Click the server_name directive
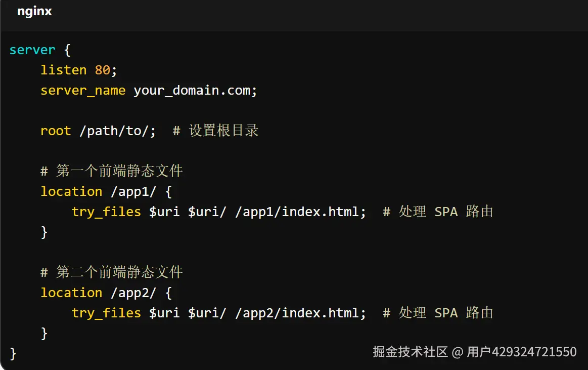 point(83,90)
